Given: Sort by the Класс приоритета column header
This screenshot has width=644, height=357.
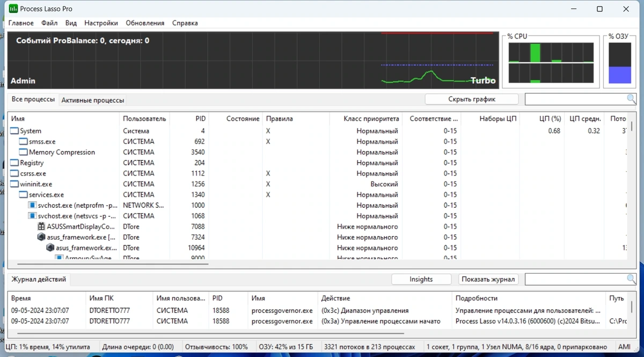Looking at the screenshot, I should [x=366, y=119].
